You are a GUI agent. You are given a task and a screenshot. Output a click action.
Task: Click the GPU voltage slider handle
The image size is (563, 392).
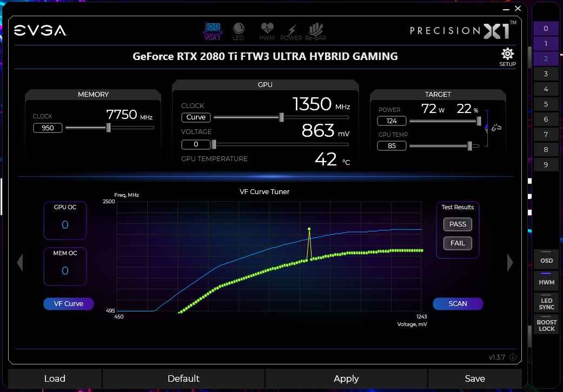(x=214, y=144)
